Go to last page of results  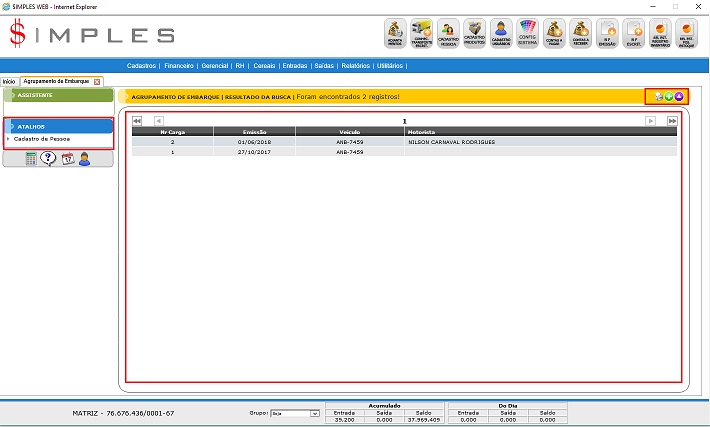click(672, 120)
